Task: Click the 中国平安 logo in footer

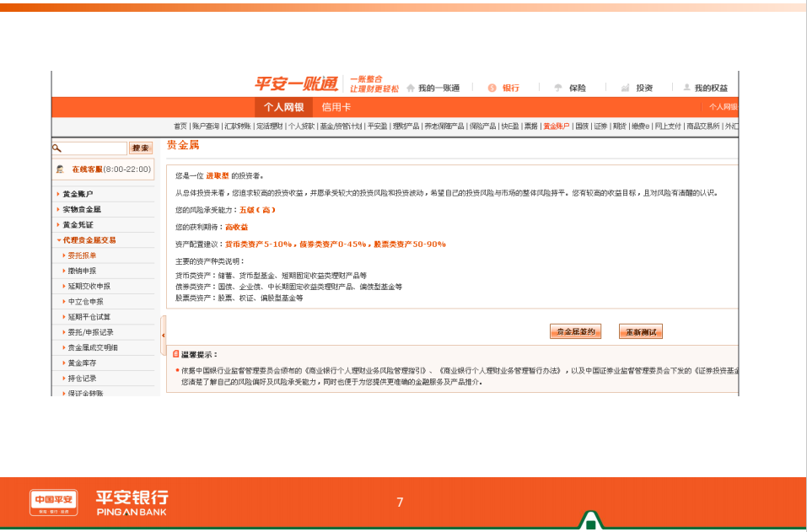Action: [53, 502]
